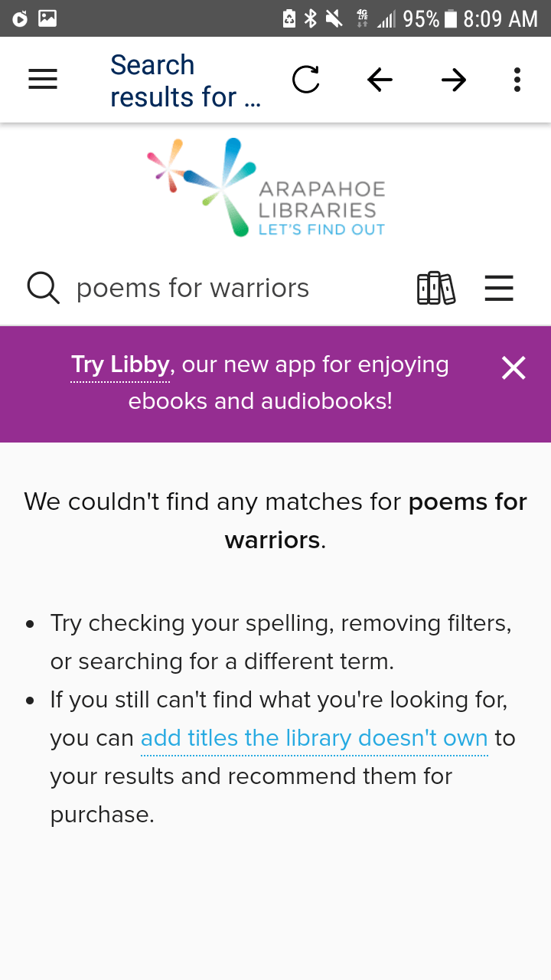Screen dimensions: 551x980
Task: Tap the magnifying glass search icon
Action: [43, 289]
